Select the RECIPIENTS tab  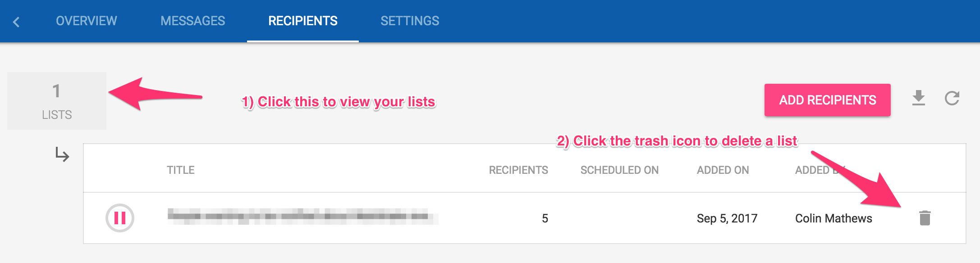tap(302, 20)
